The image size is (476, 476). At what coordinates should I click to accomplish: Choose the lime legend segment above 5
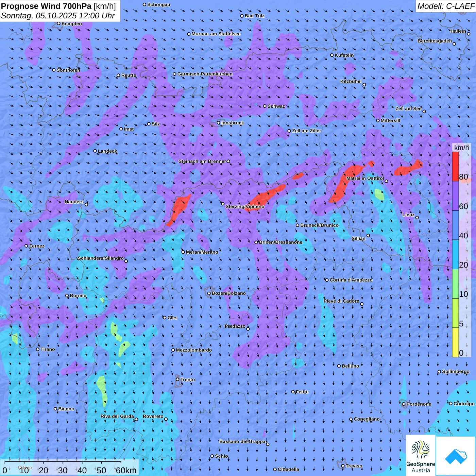click(x=455, y=313)
